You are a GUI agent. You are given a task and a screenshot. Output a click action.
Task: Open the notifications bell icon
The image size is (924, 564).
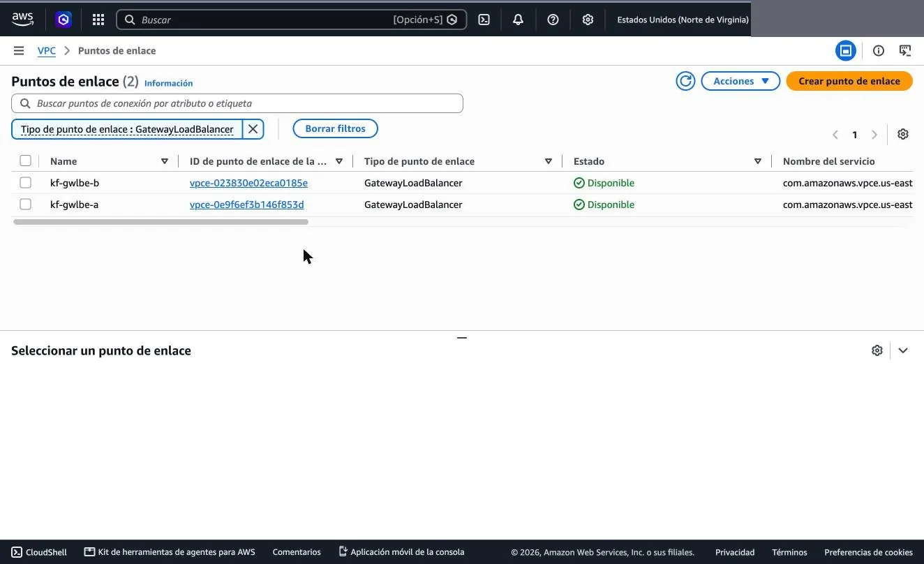click(x=518, y=20)
